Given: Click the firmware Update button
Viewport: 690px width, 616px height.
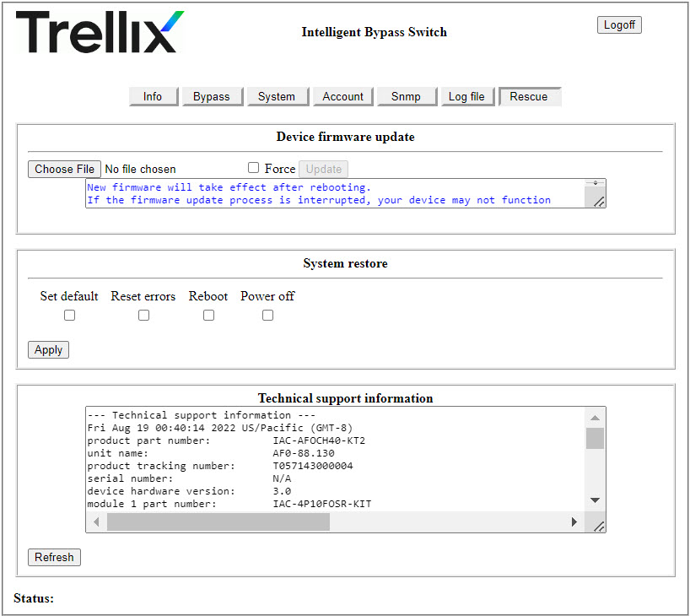Looking at the screenshot, I should [x=323, y=169].
